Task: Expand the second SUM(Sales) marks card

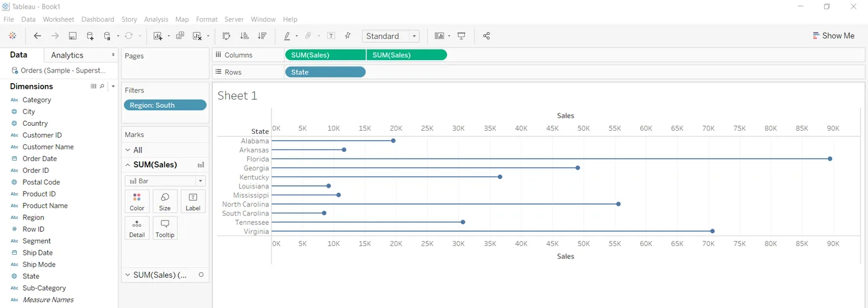Action: [x=128, y=275]
